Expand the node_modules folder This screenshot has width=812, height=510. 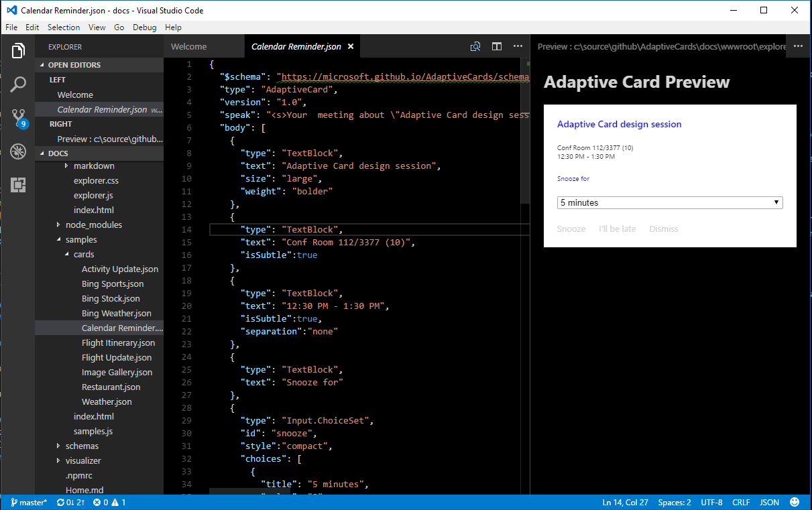[x=93, y=225]
